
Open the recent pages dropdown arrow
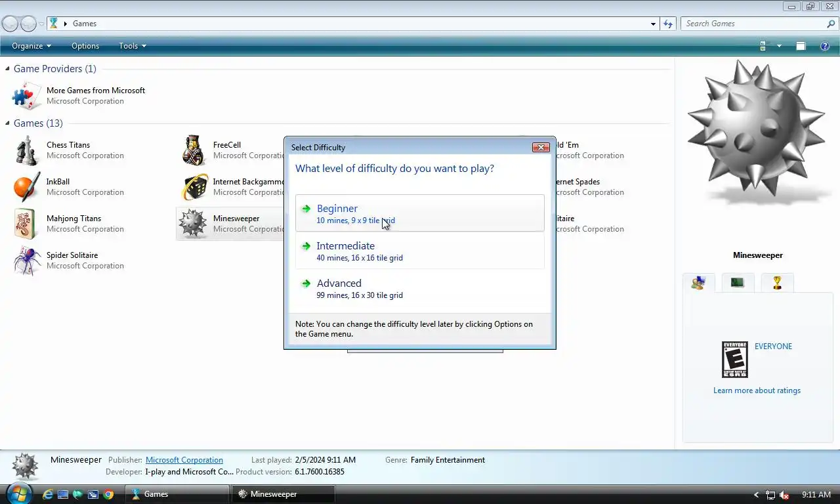click(42, 24)
